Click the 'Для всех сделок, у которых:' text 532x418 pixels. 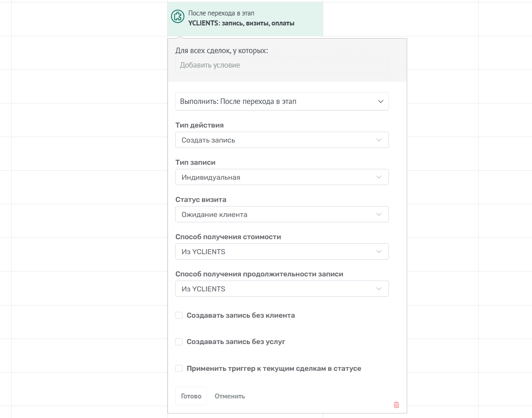pyautogui.click(x=222, y=50)
